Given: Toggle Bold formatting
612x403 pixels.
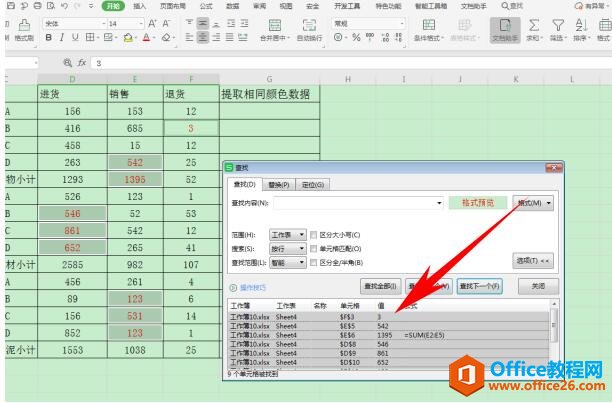Looking at the screenshot, I should 48,37.
